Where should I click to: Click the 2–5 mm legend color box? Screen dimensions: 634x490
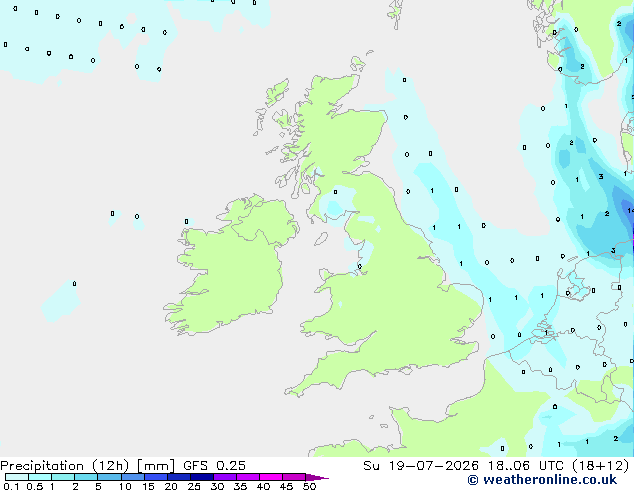point(86,477)
